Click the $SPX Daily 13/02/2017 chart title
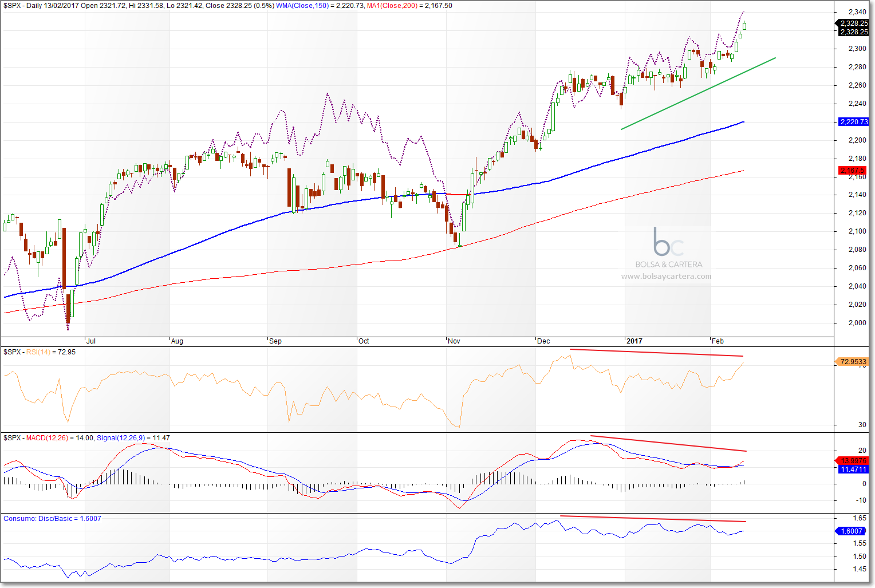 (139, 6)
